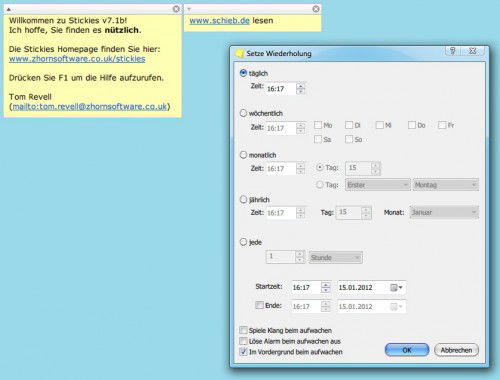
Task: Select the täglich radio button
Action: pyautogui.click(x=243, y=73)
